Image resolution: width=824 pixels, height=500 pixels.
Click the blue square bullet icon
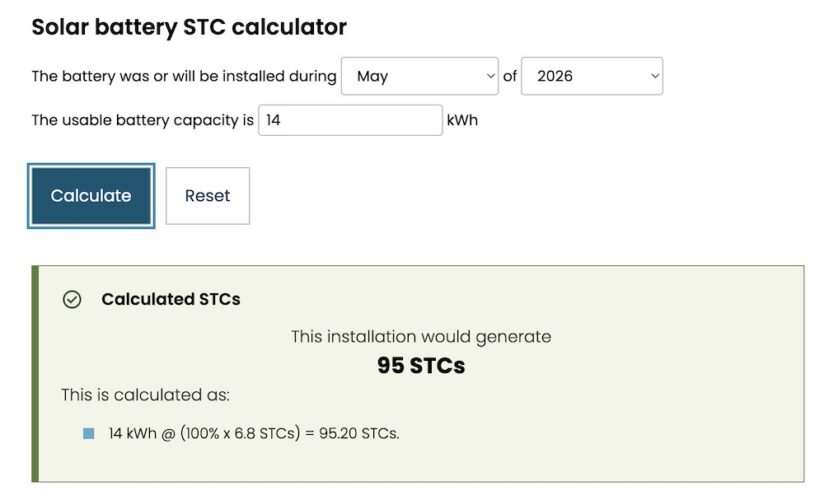point(89,433)
